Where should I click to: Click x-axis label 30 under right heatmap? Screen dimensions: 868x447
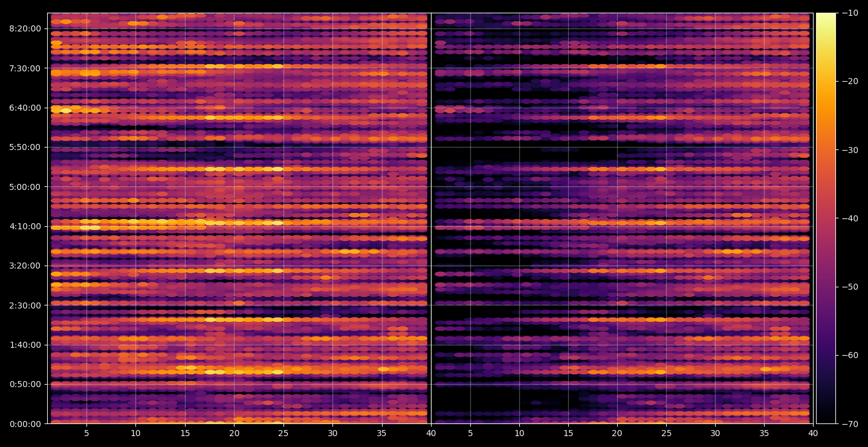(x=716, y=433)
